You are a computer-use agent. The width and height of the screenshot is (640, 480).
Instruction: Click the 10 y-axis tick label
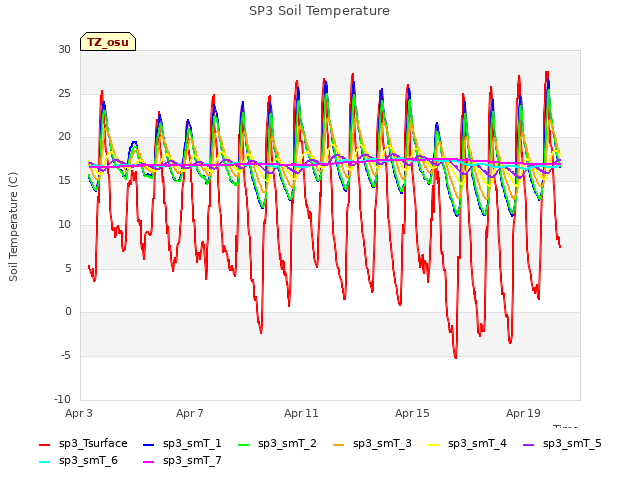64,224
